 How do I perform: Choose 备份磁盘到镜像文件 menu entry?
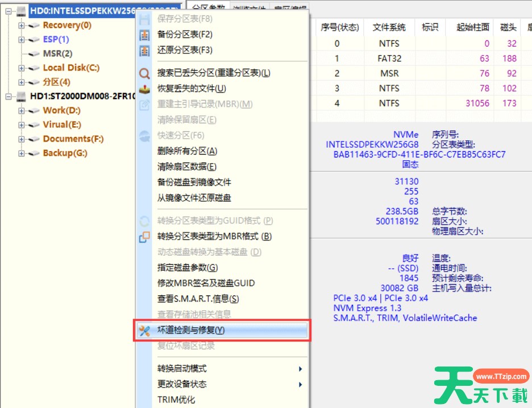click(x=194, y=182)
